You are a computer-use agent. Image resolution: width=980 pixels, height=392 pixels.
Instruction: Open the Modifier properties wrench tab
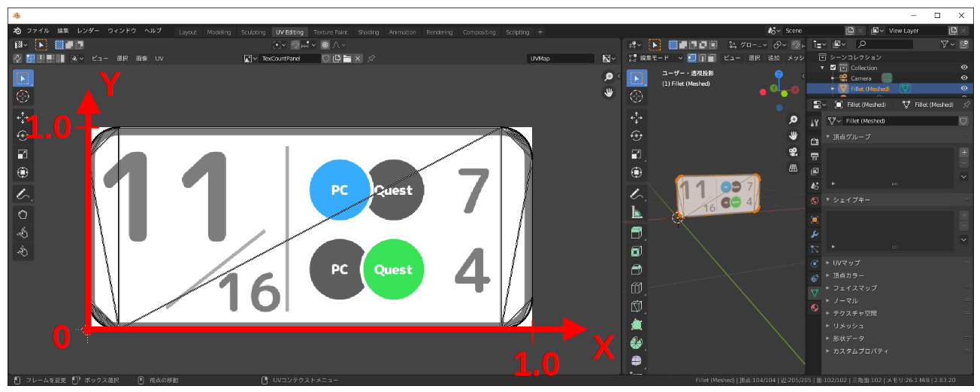[815, 234]
